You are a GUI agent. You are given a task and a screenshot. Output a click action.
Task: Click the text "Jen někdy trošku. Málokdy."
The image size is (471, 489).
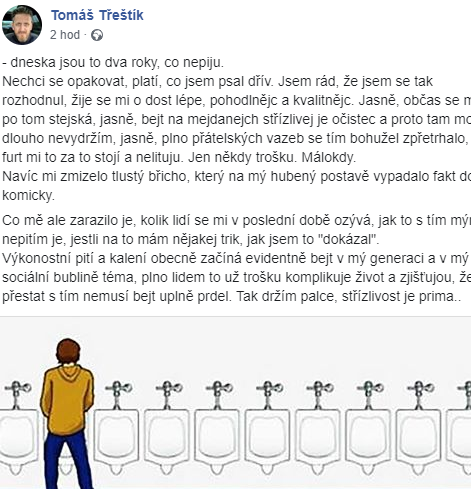272,157
